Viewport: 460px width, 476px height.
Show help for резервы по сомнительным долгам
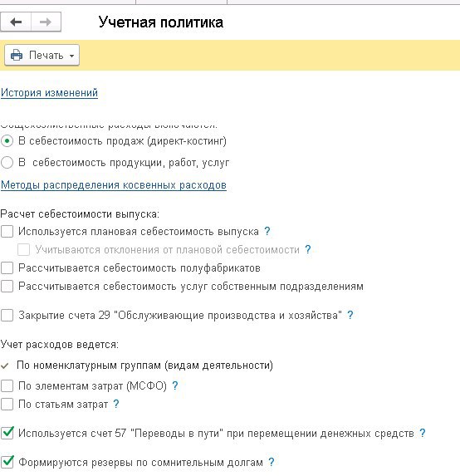(x=272, y=462)
